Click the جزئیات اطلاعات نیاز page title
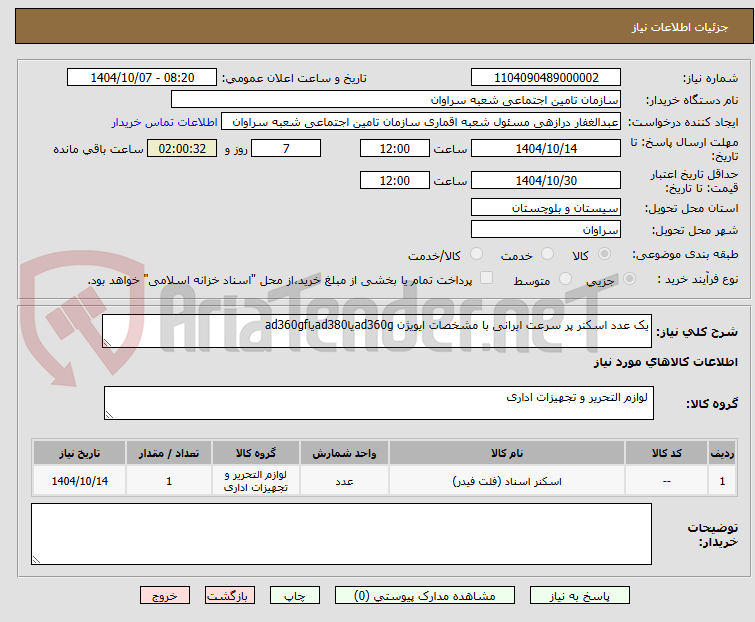This screenshot has width=755, height=622. coord(679,27)
